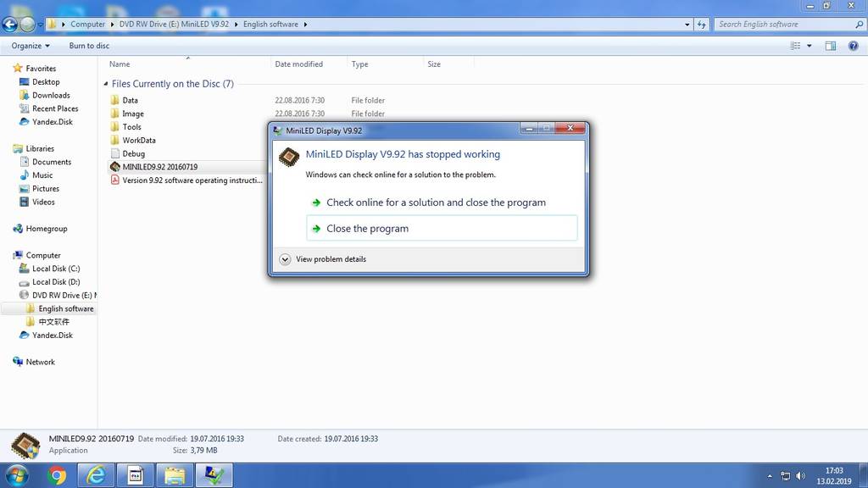Sort by Type column header
Viewport: 868px width, 488px height.
pos(359,64)
